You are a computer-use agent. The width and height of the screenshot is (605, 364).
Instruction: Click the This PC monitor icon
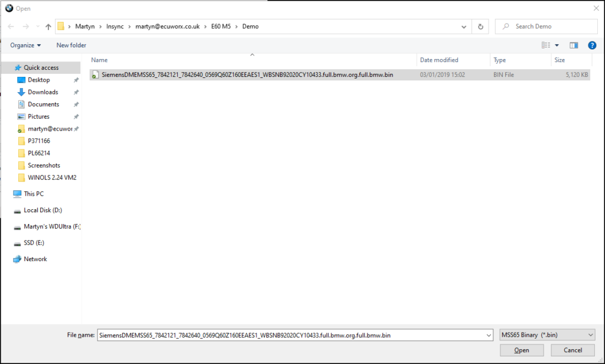click(x=17, y=194)
